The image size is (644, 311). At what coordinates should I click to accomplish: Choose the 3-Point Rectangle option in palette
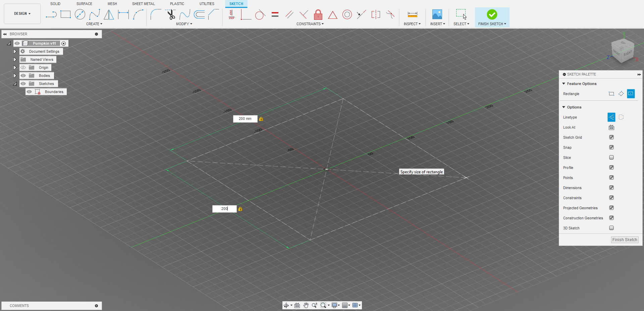tap(621, 94)
